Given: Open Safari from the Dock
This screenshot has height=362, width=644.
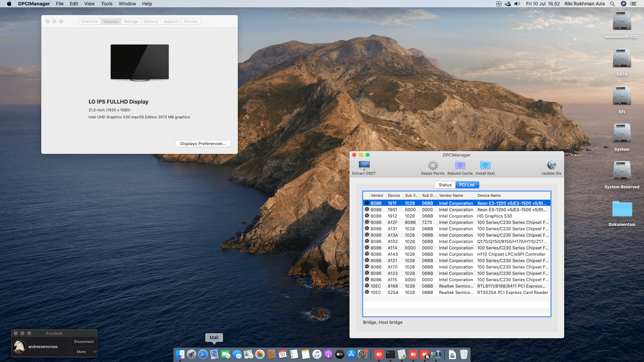Looking at the screenshot, I should pos(203,354).
